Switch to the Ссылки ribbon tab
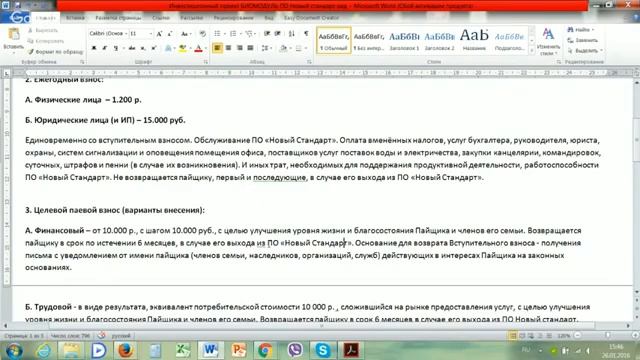 [x=160, y=18]
